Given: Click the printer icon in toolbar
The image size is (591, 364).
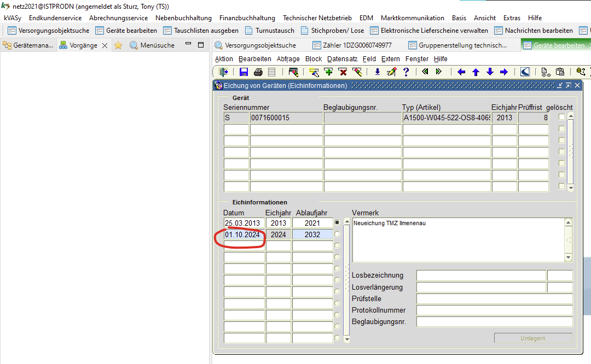Looking at the screenshot, I should 258,72.
